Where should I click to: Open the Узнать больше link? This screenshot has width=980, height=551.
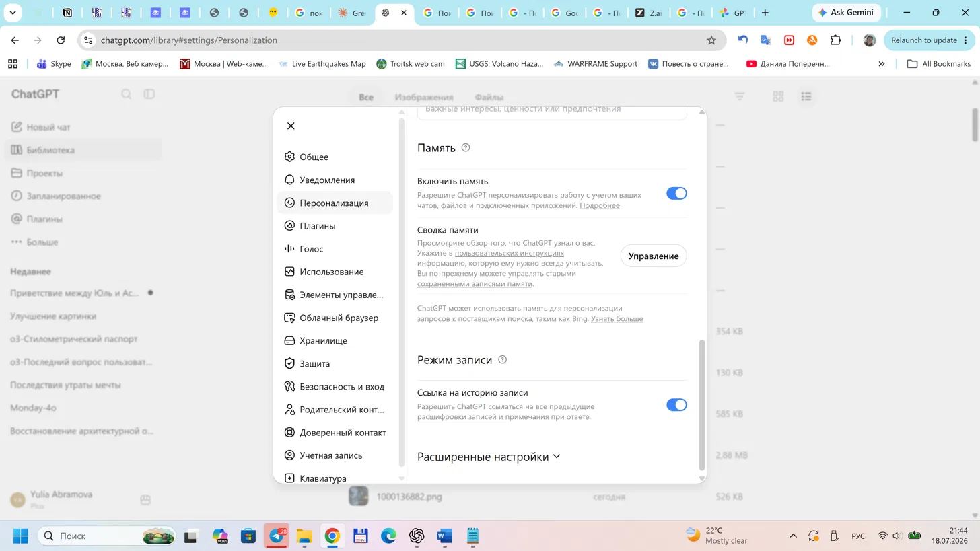click(617, 318)
